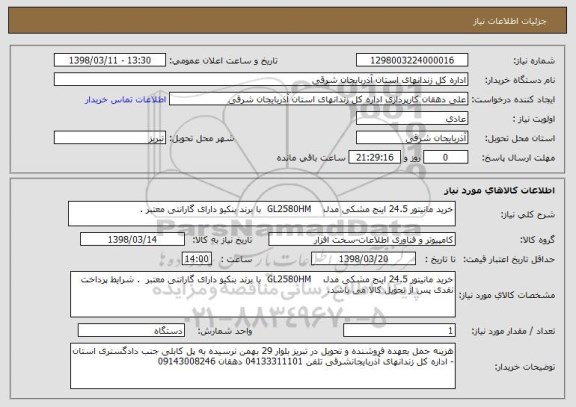
Task: Click the شرح کلی نیاز label
Action: coord(528,215)
